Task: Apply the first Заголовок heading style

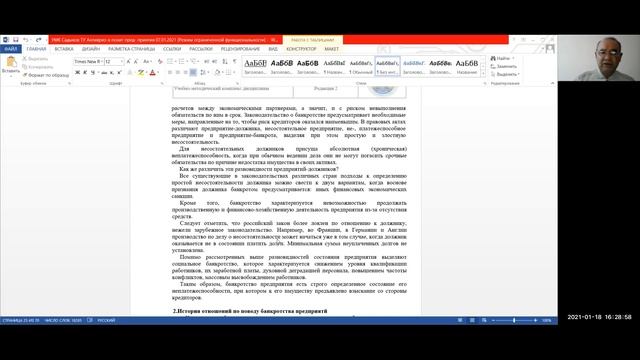Action: click(x=255, y=67)
